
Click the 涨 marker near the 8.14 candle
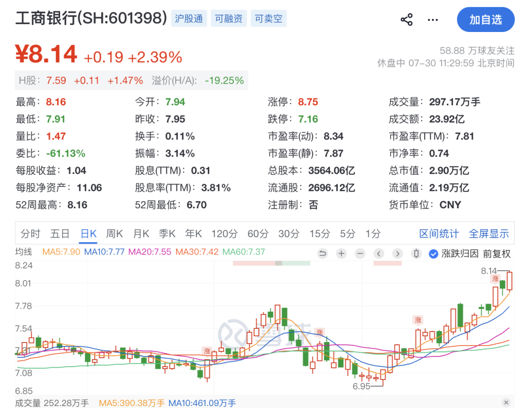click(496, 279)
